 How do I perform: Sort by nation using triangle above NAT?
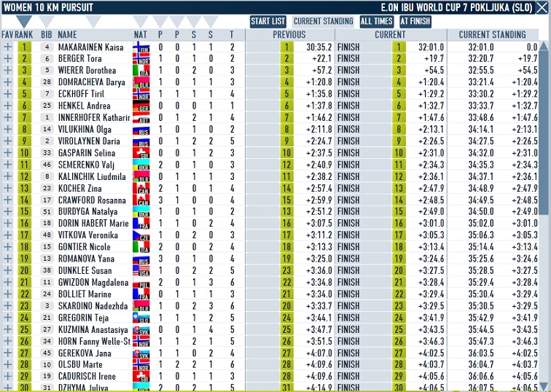click(x=140, y=21)
